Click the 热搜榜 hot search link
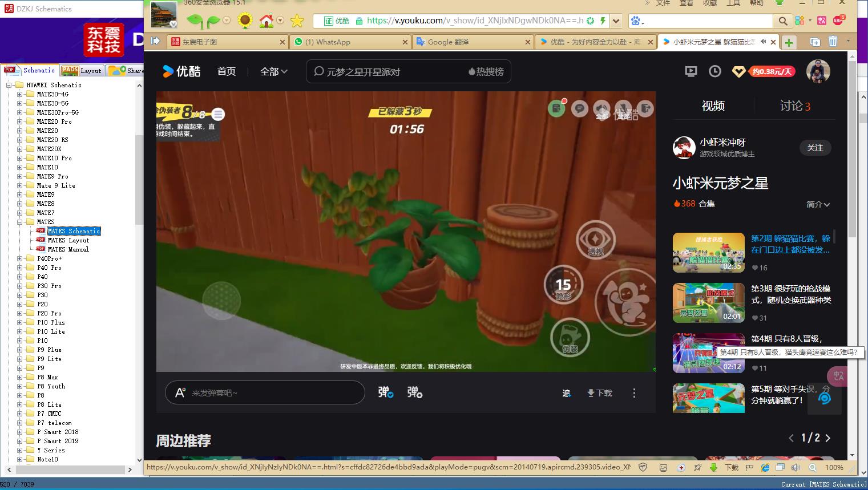The image size is (868, 490). coord(486,72)
